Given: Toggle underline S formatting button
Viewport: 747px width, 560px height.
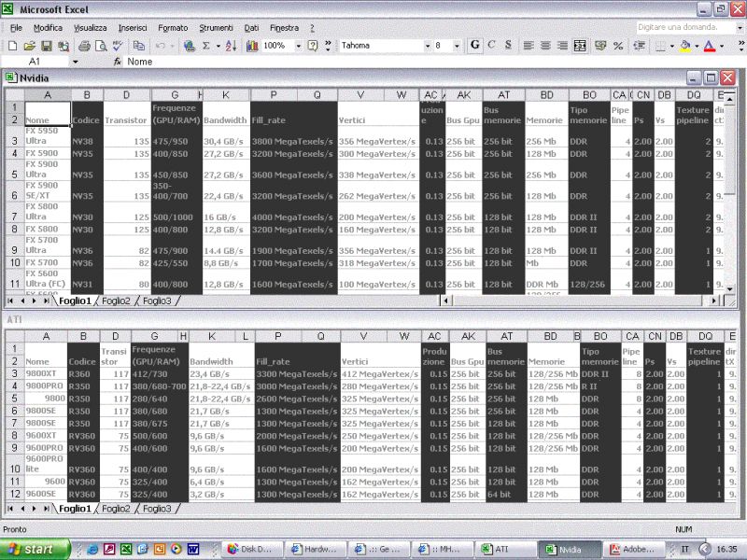Looking at the screenshot, I should click(x=507, y=45).
